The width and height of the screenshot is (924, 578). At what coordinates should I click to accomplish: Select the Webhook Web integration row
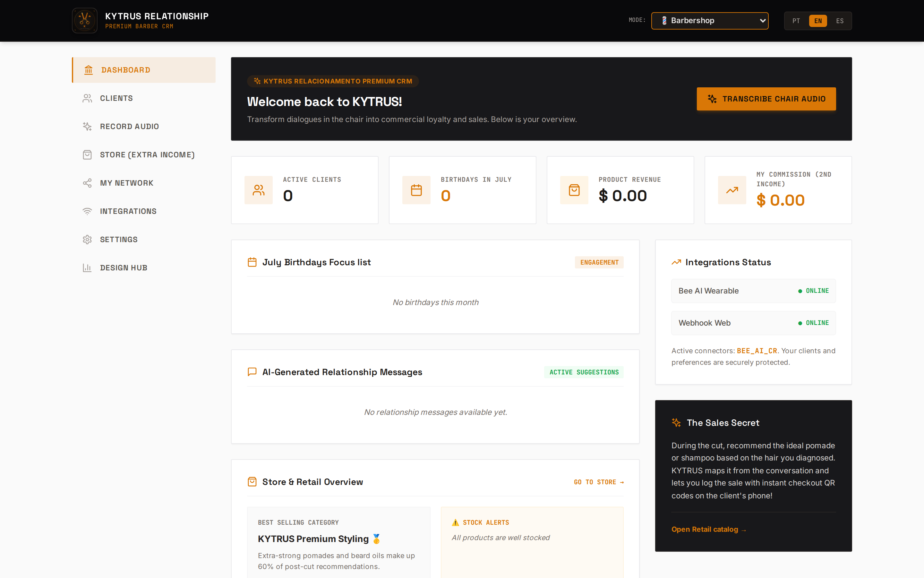click(x=753, y=323)
